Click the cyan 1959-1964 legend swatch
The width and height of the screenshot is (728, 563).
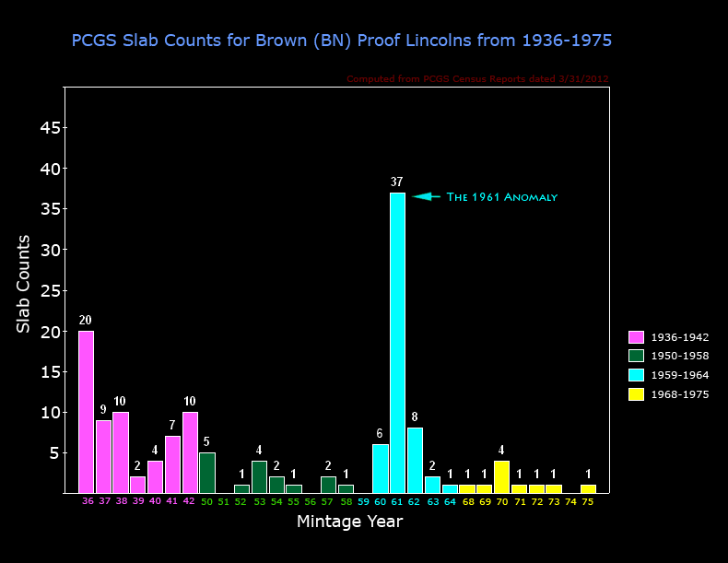[636, 375]
